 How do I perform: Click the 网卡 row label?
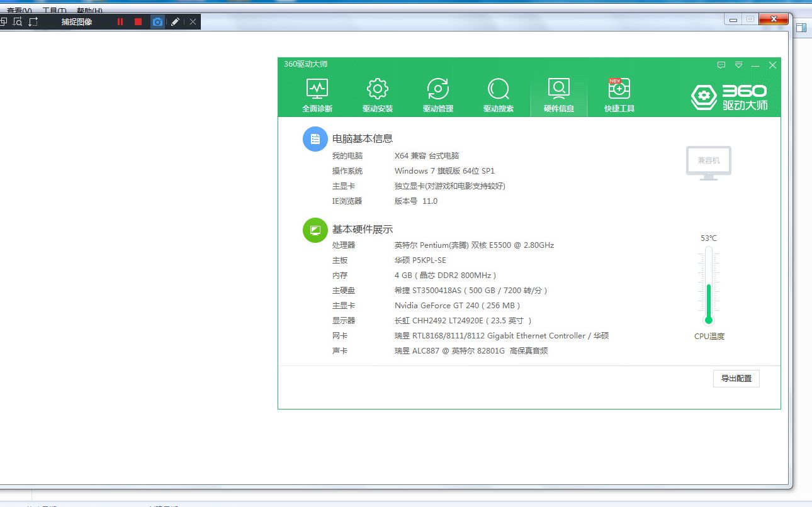coord(340,336)
